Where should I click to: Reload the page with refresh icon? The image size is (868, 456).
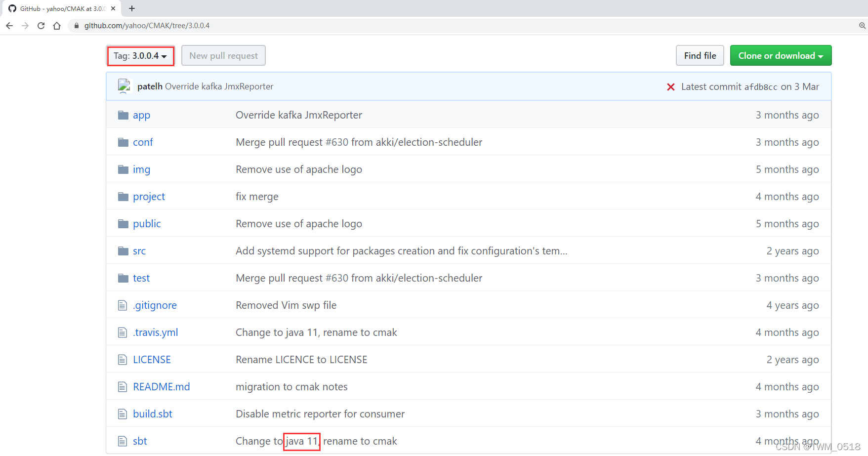pos(41,26)
